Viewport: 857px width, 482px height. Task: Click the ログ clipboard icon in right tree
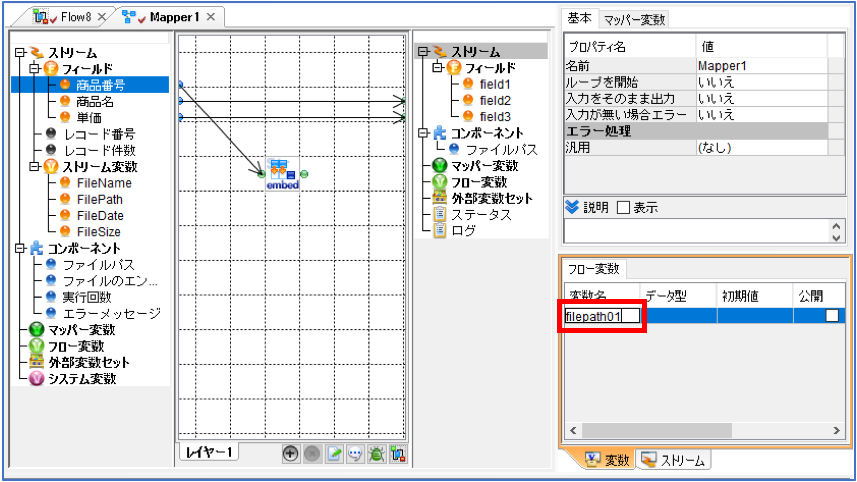[439, 230]
